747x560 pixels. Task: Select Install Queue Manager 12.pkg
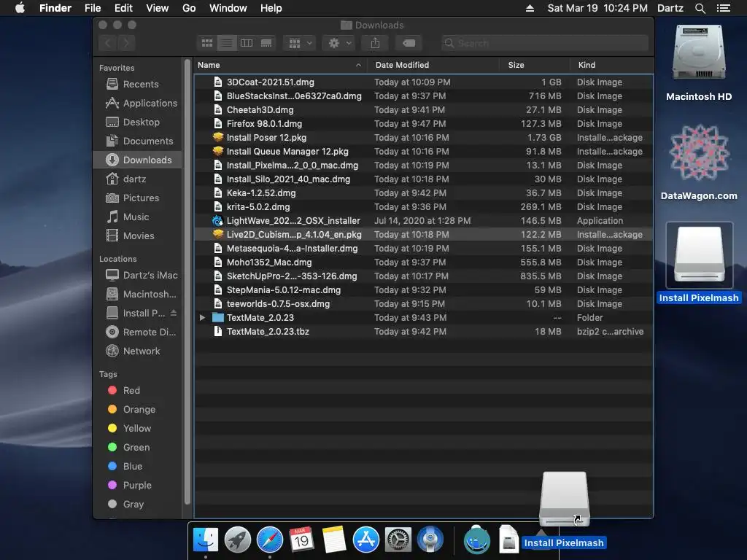pos(424,152)
